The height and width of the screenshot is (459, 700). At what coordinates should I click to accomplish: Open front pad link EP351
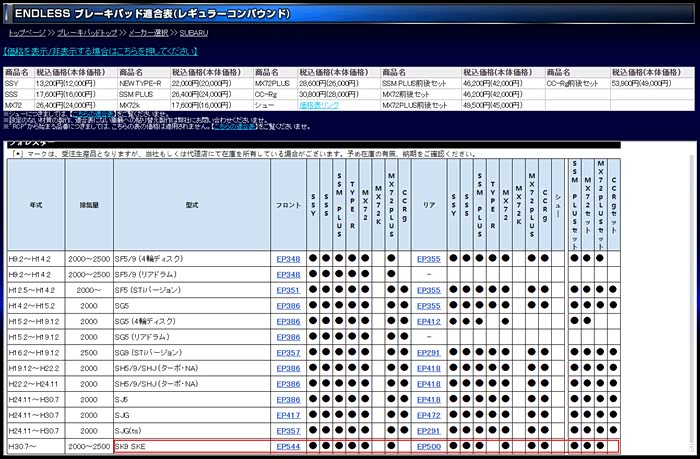288,289
